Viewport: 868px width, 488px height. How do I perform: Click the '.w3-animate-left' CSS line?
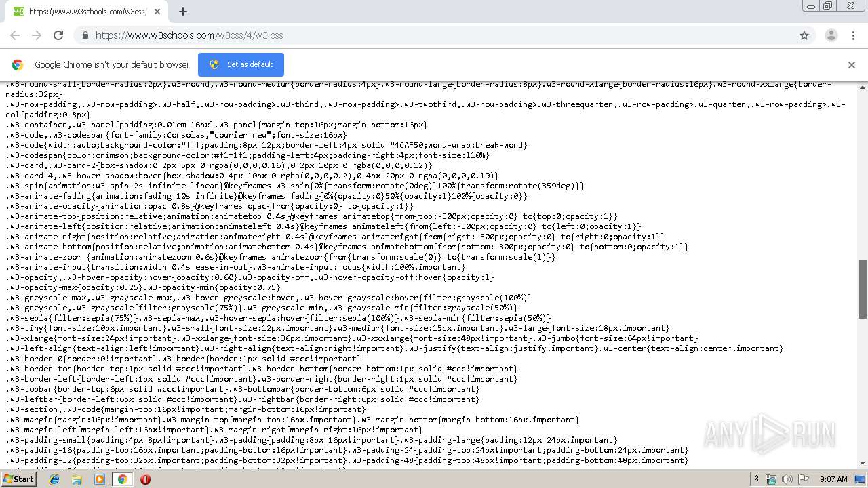[323, 226]
